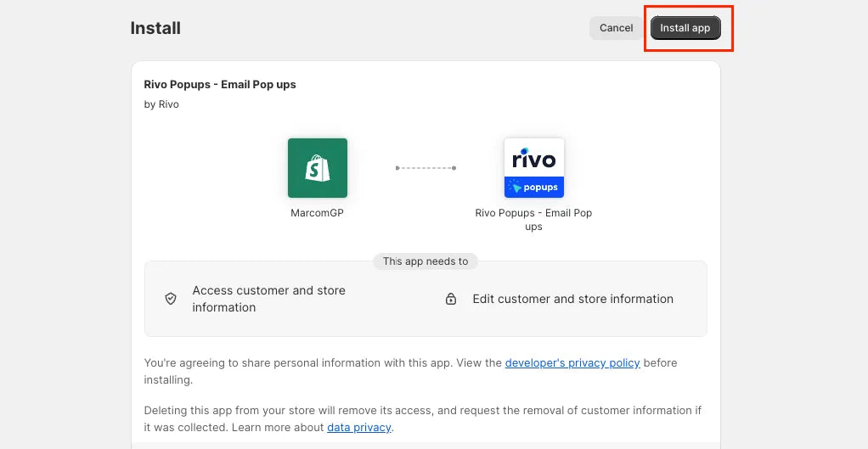Open the data privacy link
This screenshot has height=449, width=868.
point(359,428)
